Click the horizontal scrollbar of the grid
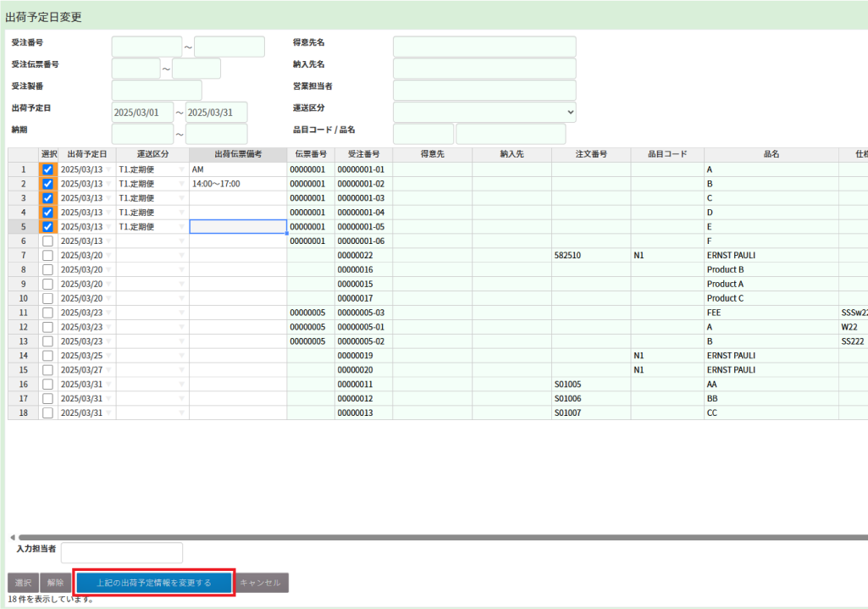 (443, 537)
